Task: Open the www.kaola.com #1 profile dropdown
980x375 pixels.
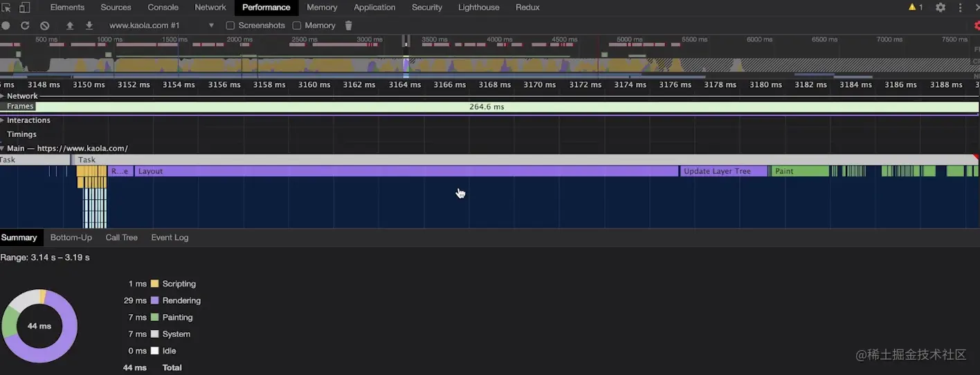Action: tap(162, 26)
